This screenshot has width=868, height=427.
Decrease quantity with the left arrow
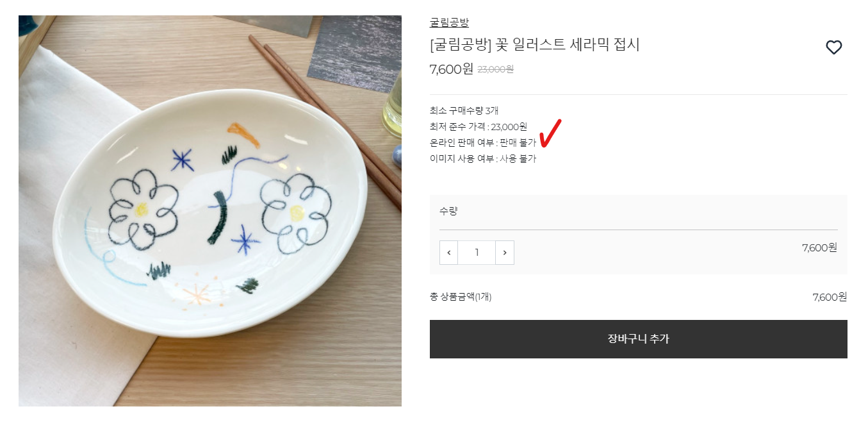448,253
